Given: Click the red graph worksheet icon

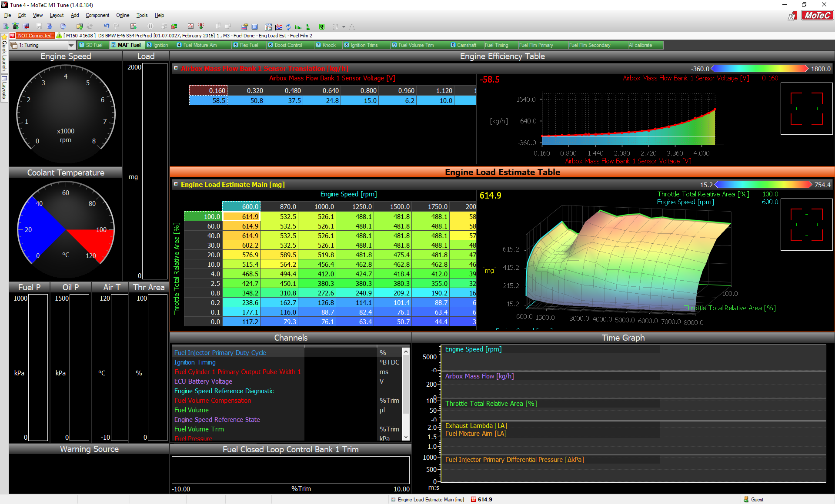Looking at the screenshot, I should click(x=190, y=27).
